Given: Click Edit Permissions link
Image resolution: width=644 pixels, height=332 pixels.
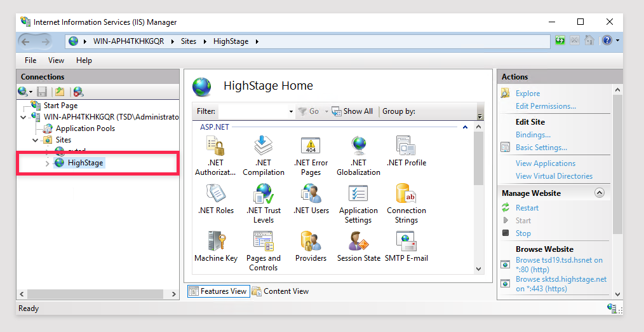Looking at the screenshot, I should click(546, 106).
